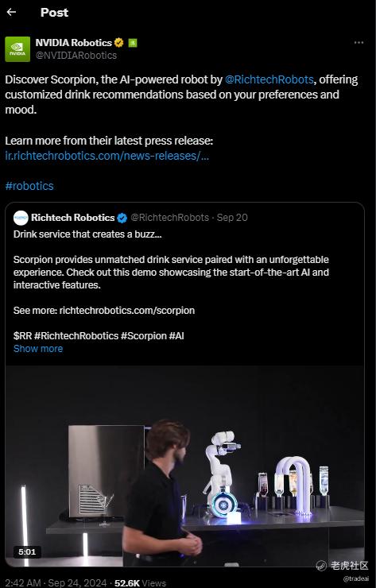
Task: Play the Scorpion robot demo video
Action: 184,466
